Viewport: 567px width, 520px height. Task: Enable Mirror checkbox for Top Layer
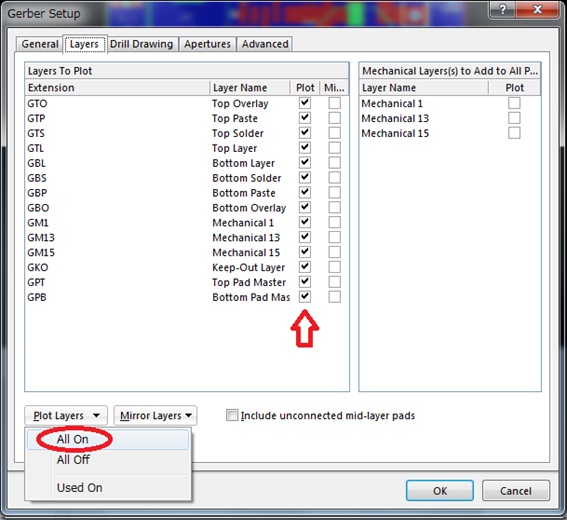point(334,148)
